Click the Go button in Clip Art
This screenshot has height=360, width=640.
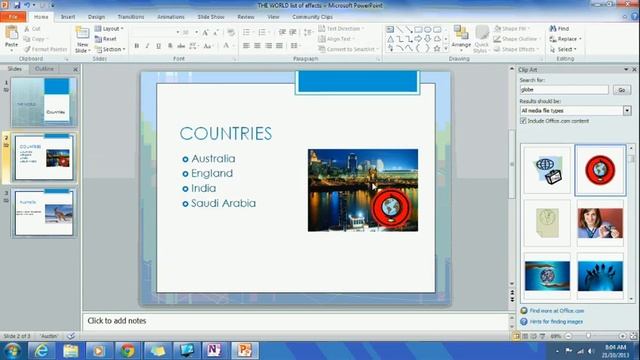(622, 90)
